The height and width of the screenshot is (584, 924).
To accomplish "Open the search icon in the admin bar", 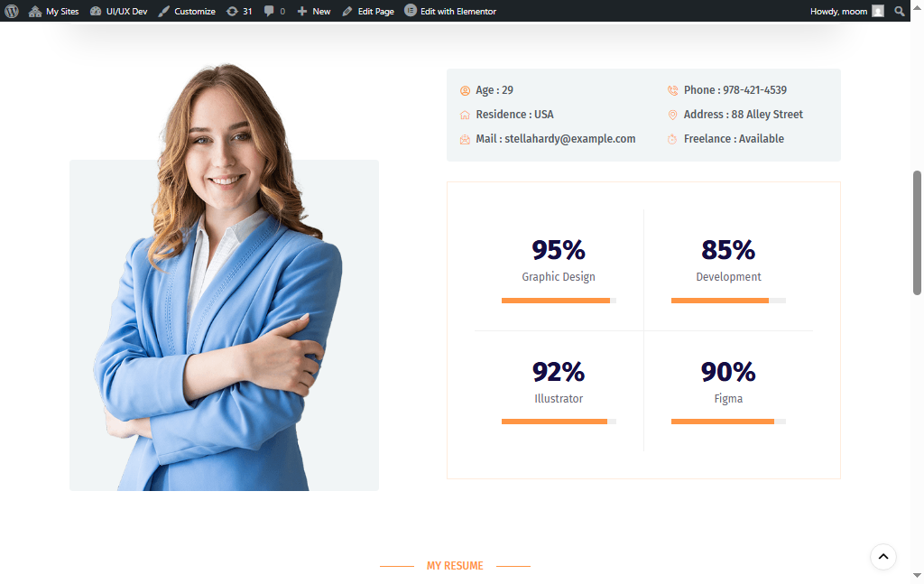I will pos(900,11).
